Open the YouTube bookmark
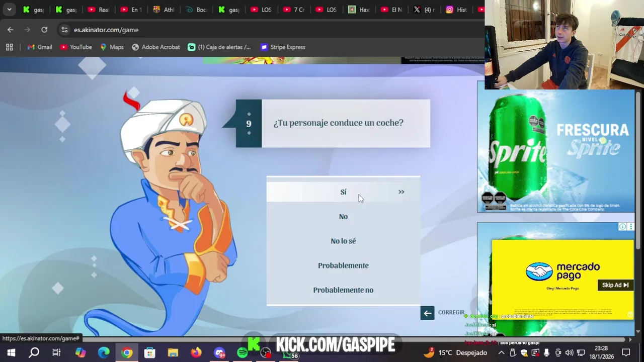Viewport: 644px width, 362px height. point(76,47)
